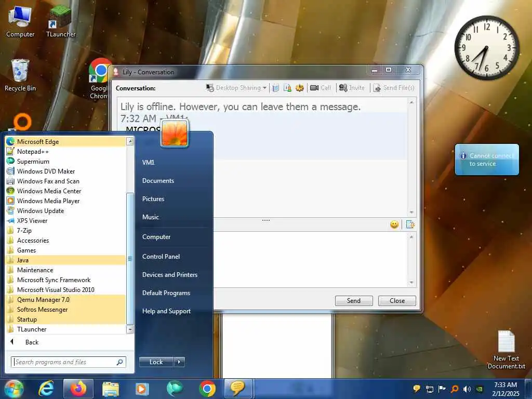Screen dimensions: 532x399
Task: Click the quick message template icon
Action: (410, 224)
